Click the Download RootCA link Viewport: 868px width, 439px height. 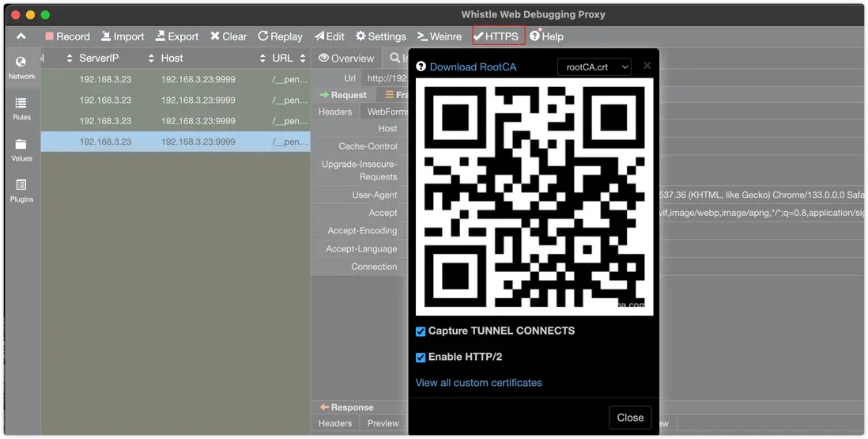[x=473, y=67]
